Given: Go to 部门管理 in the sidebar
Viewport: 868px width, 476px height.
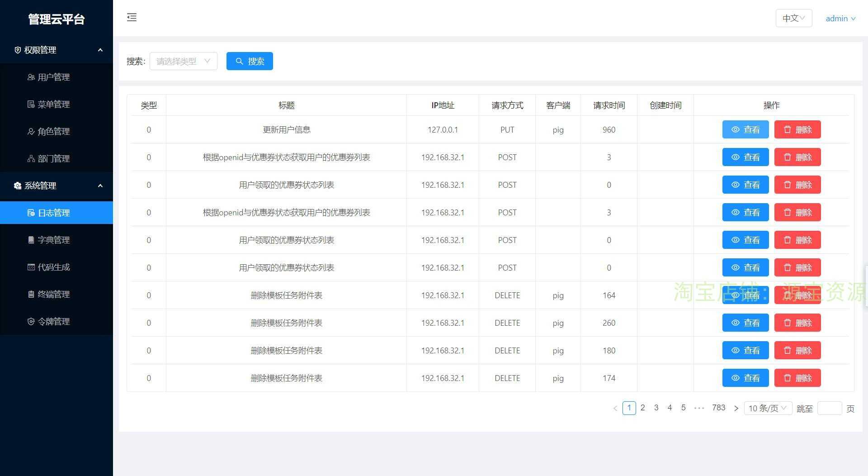Looking at the screenshot, I should pyautogui.click(x=57, y=158).
